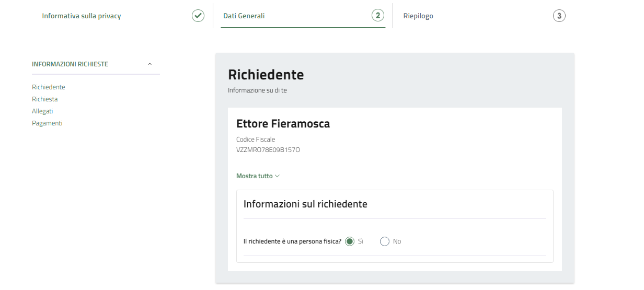
Task: Click the Codice Fiscale value VZZMRO78E09B157O
Action: (268, 149)
